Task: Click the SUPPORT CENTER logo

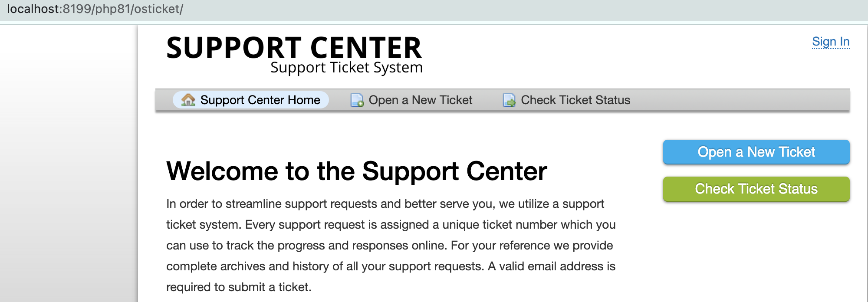Action: (294, 47)
